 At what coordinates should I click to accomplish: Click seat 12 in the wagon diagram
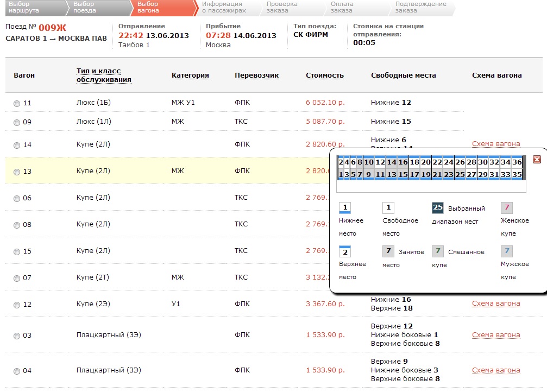click(x=380, y=162)
